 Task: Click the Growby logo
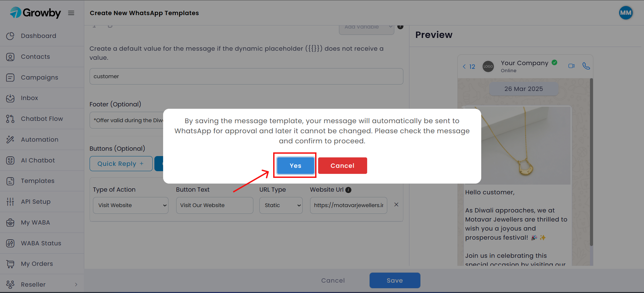click(36, 13)
